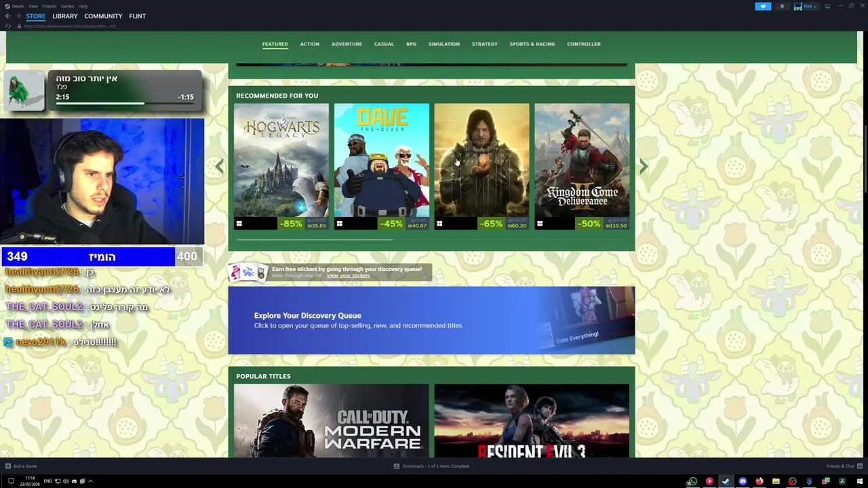Click Windows icon on Dave the Diver card
The image size is (868, 488).
click(x=340, y=224)
